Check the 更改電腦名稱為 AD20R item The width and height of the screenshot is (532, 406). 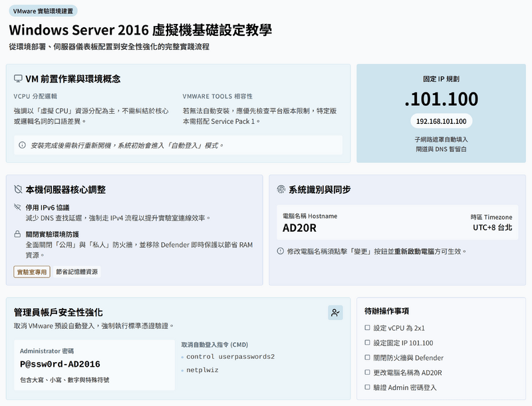[x=368, y=373]
